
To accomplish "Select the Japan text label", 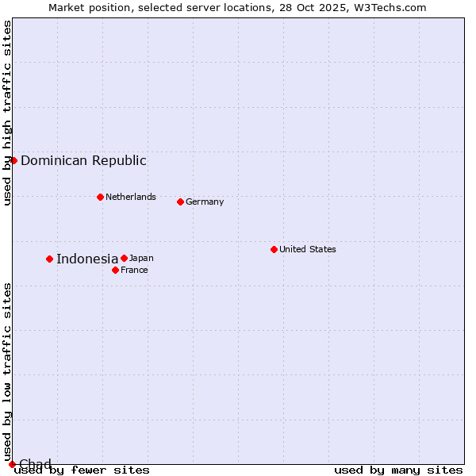I will tap(141, 258).
